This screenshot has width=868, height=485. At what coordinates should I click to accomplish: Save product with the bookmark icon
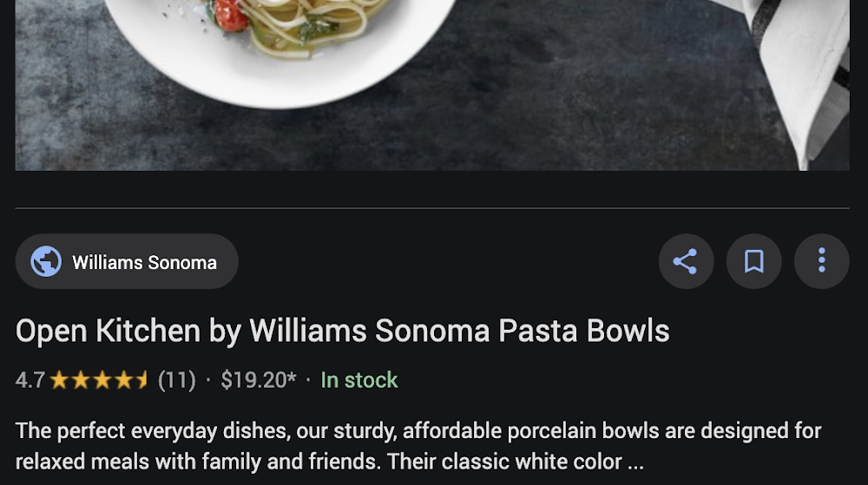[x=753, y=261]
